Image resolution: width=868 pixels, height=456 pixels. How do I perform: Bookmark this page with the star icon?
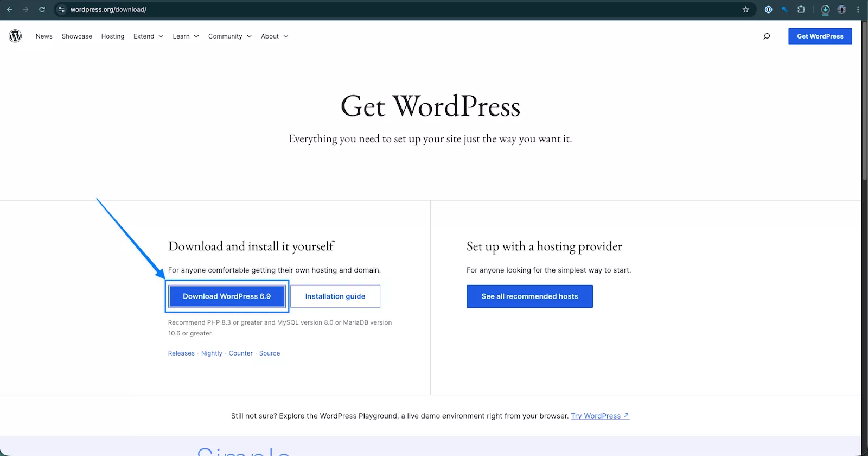click(x=746, y=9)
